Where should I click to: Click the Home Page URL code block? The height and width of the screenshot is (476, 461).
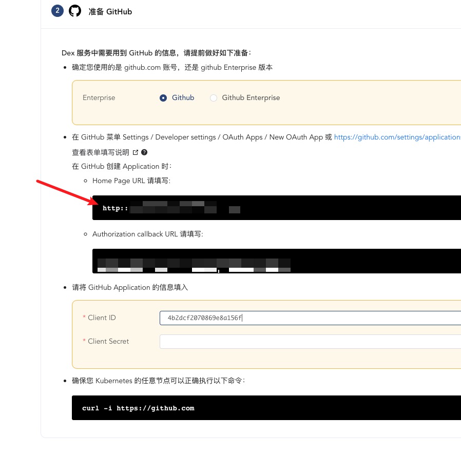coord(276,208)
